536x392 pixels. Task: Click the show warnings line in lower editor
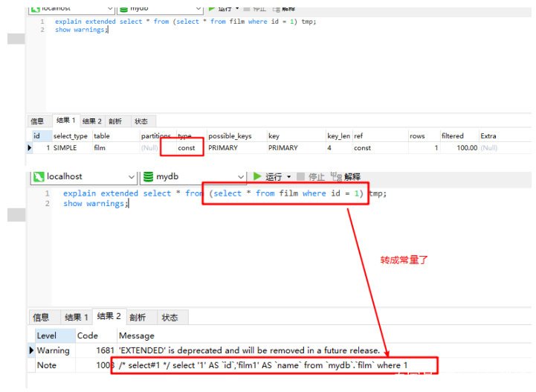coord(95,204)
